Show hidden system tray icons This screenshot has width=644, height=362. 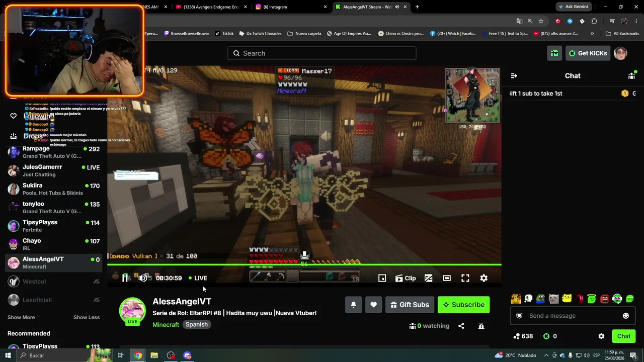pos(546,355)
